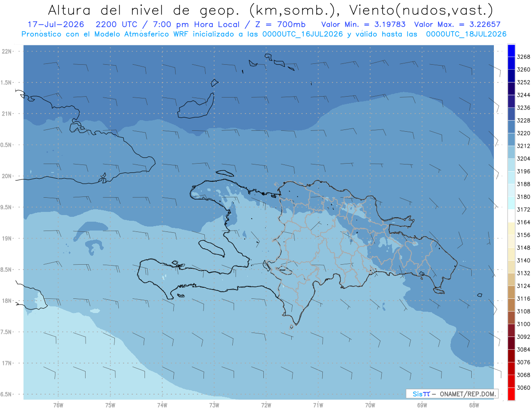Screen dimensions: 532x411
Task: Click initialization time '0000UTC_16JUL2026'
Action: coord(304,34)
